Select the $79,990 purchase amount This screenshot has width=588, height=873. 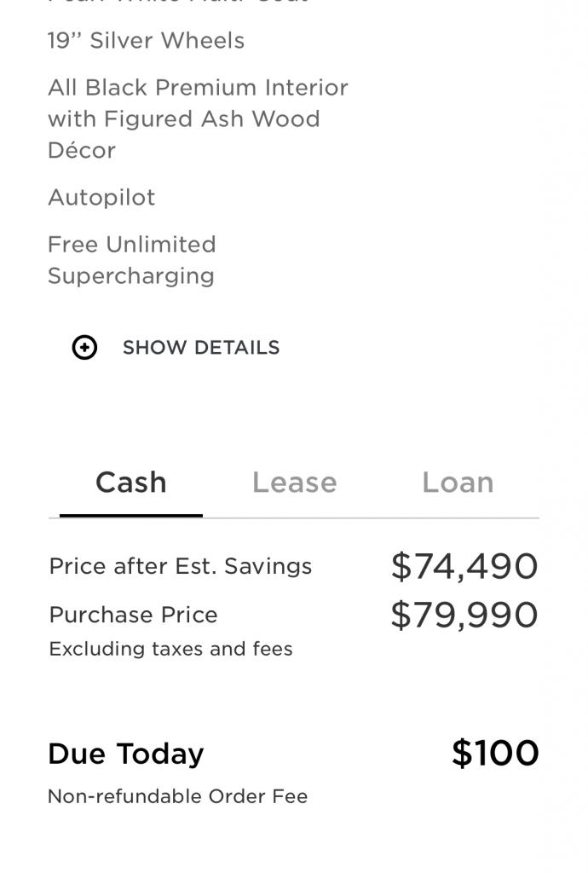pyautogui.click(x=464, y=616)
